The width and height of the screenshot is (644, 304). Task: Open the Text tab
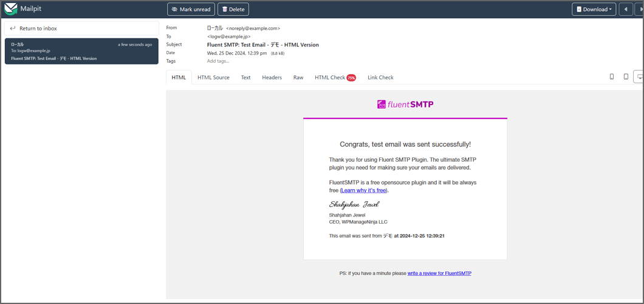pos(245,77)
